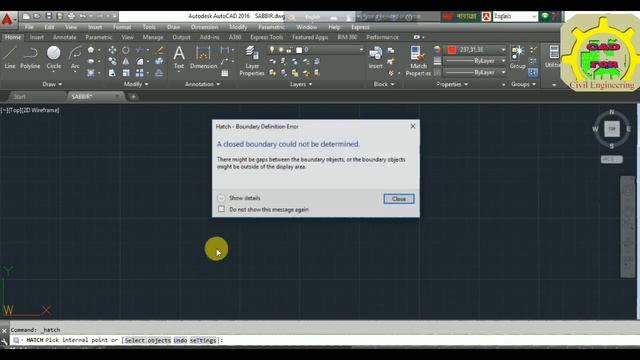Select the SABBIR drawing tab
Image resolution: width=640 pixels, height=360 pixels.
pos(82,97)
